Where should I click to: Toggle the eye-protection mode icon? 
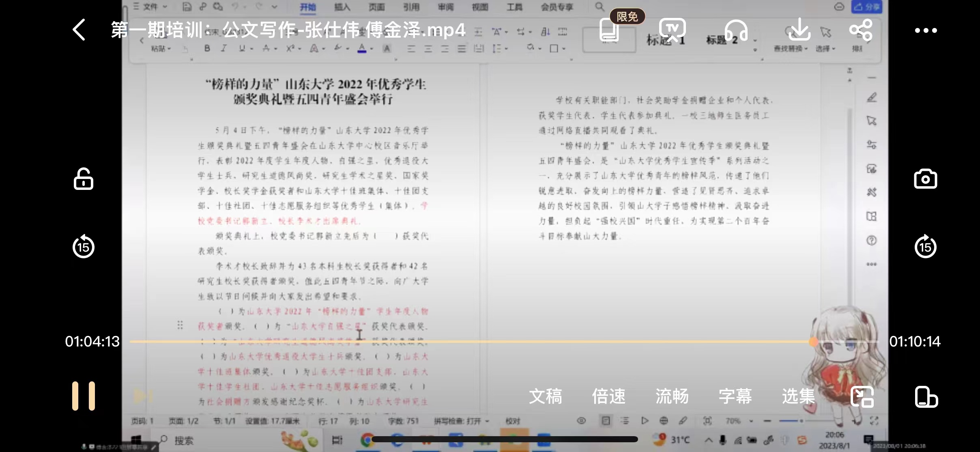(x=581, y=421)
